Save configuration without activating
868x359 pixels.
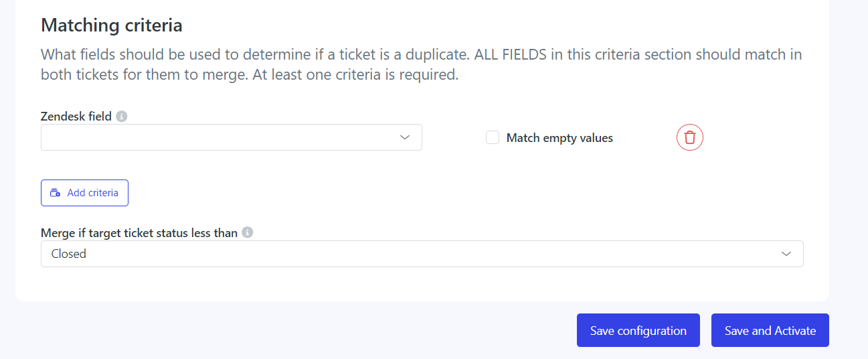[638, 330]
